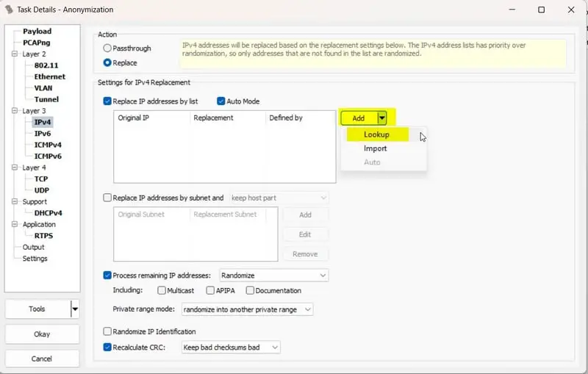Select Tunnel in the tree
Viewport: 588px width, 374px height.
pyautogui.click(x=46, y=99)
